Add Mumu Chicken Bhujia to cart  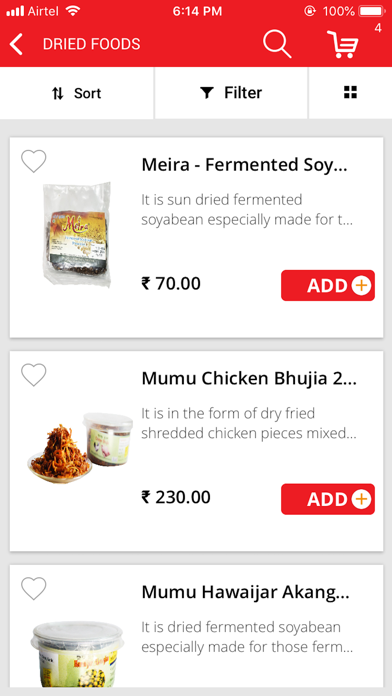[x=328, y=499]
